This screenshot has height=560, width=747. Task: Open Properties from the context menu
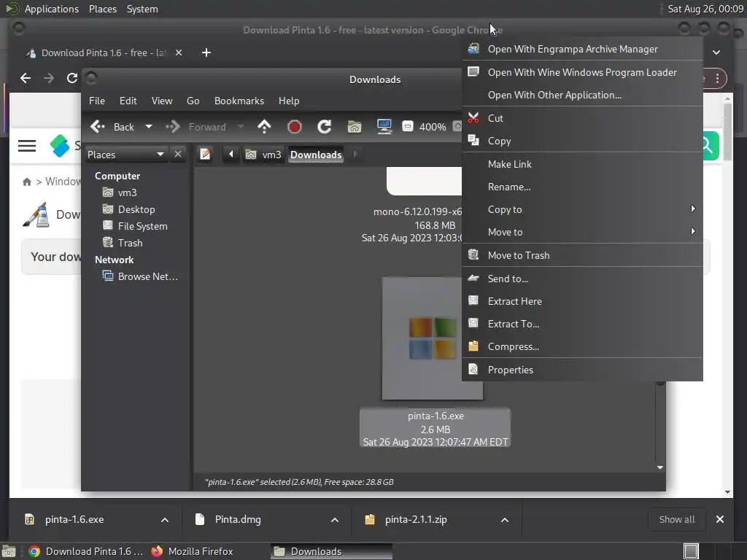click(582, 370)
